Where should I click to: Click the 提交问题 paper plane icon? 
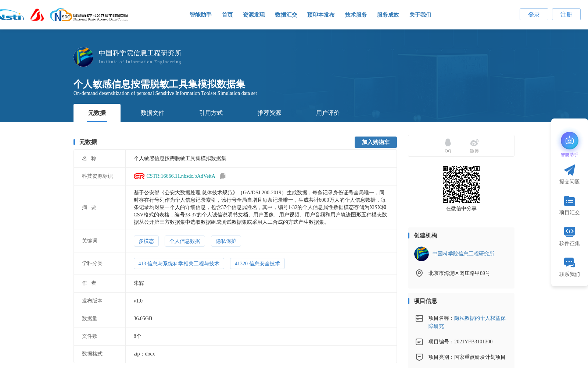(570, 170)
